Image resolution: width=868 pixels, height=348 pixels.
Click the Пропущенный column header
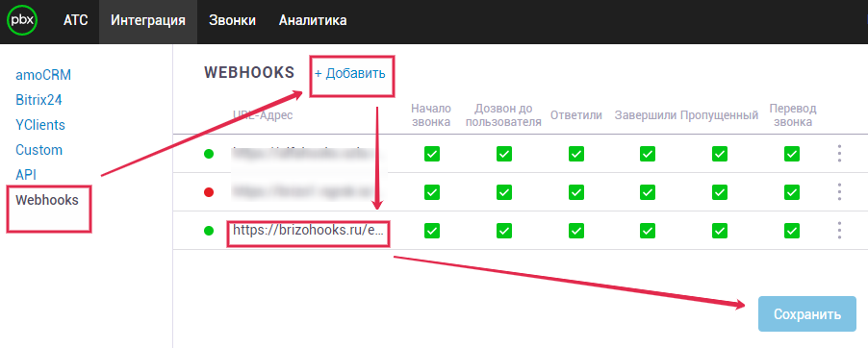pos(719,115)
